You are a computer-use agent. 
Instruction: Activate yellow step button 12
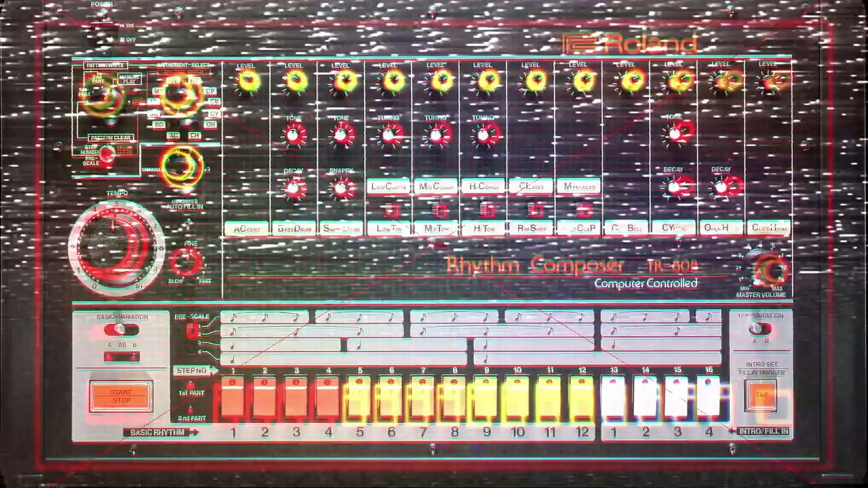pyautogui.click(x=582, y=398)
